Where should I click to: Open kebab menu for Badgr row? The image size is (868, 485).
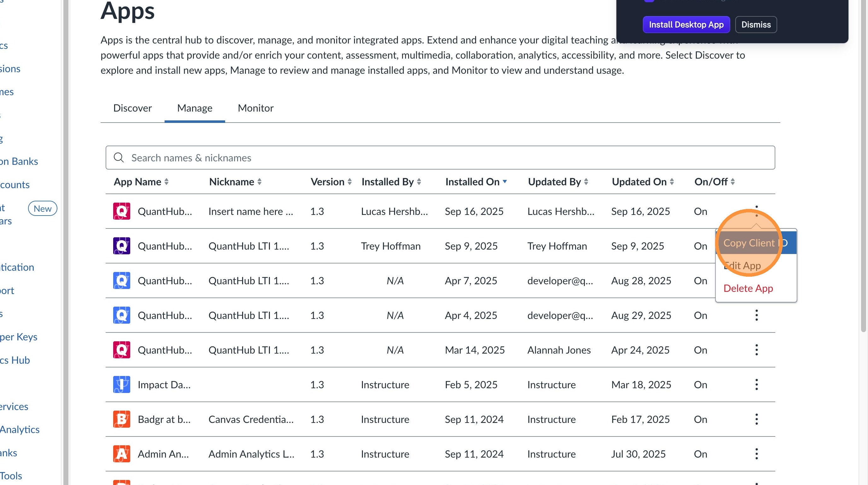pos(756,419)
